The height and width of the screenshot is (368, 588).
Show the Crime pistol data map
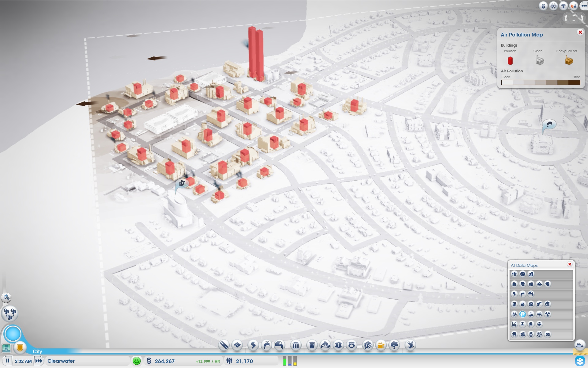[539, 304]
